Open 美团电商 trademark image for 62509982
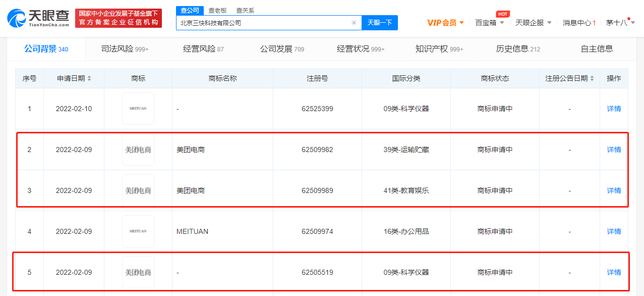Viewport: 644px width, 296px height. click(x=138, y=150)
